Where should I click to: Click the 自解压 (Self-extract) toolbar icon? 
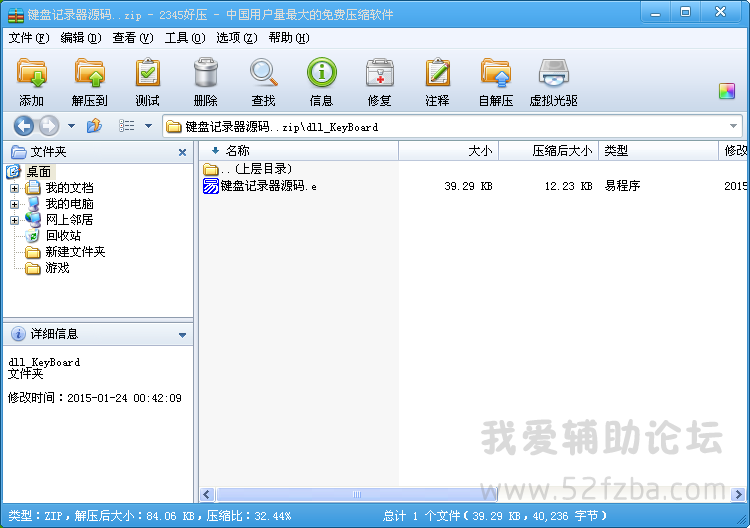496,73
